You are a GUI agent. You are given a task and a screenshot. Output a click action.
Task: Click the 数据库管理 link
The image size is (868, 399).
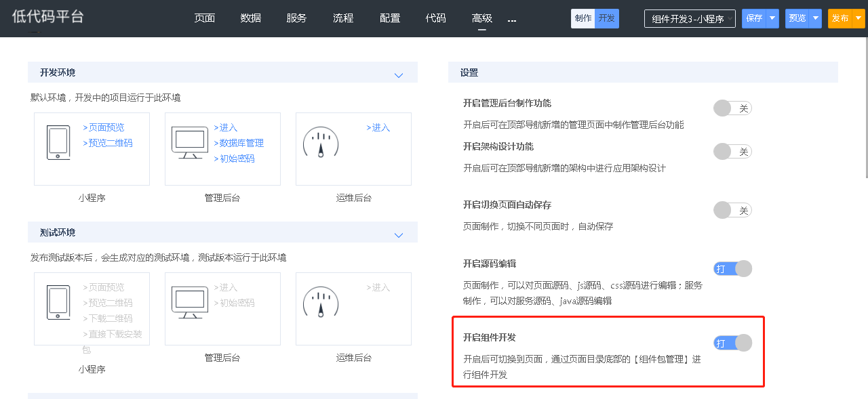tap(241, 143)
